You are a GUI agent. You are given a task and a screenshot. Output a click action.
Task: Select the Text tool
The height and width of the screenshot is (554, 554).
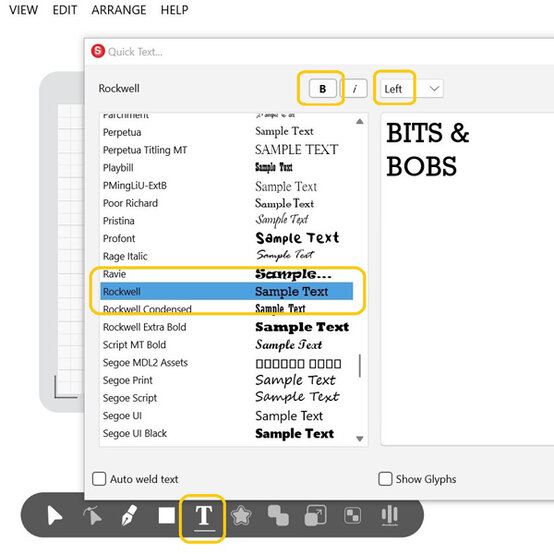pos(204,517)
